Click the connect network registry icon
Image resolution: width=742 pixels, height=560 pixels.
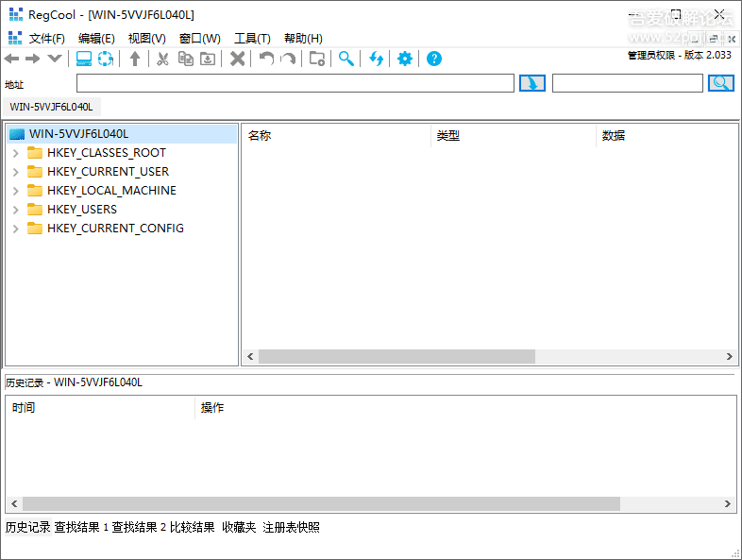point(106,59)
